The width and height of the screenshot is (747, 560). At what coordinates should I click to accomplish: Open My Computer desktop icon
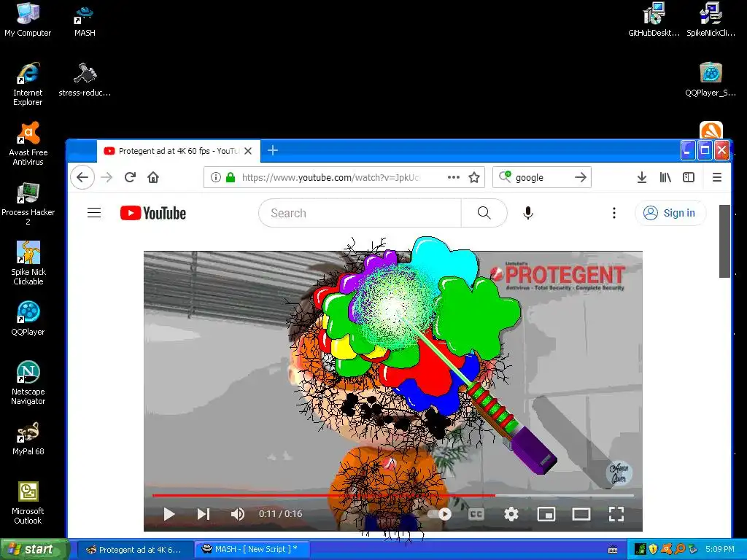[28, 19]
